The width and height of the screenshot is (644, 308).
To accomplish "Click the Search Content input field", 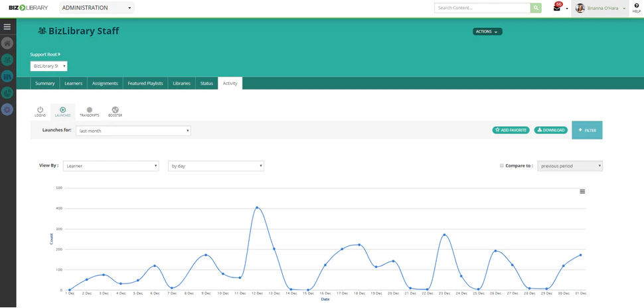I will (482, 8).
